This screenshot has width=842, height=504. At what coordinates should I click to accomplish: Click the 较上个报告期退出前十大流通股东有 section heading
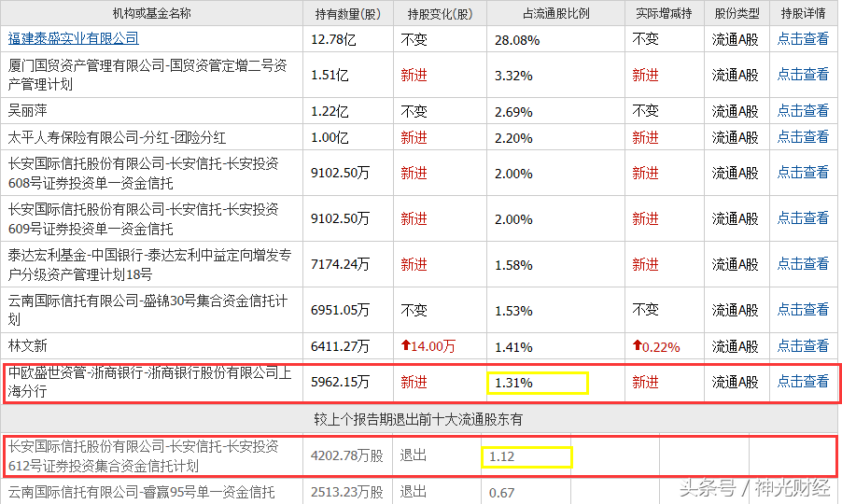coord(418,419)
